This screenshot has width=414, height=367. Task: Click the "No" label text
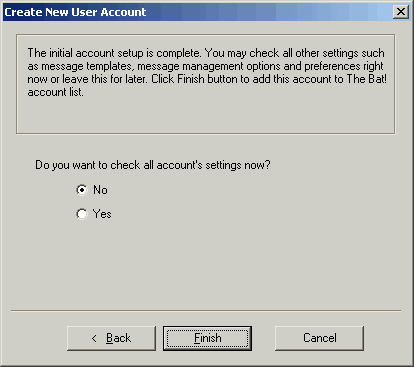pos(100,190)
